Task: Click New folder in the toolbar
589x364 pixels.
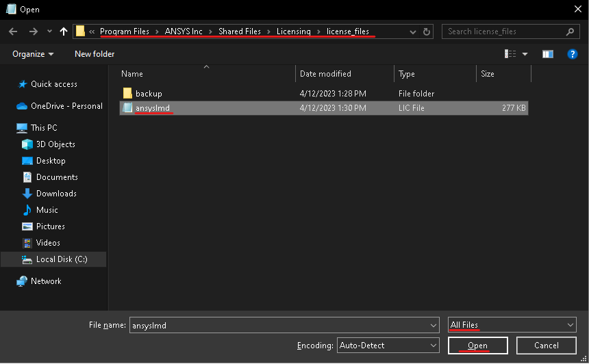Action: pyautogui.click(x=95, y=54)
